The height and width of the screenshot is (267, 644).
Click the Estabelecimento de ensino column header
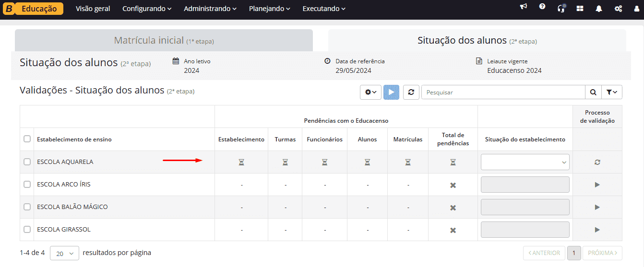click(x=74, y=139)
